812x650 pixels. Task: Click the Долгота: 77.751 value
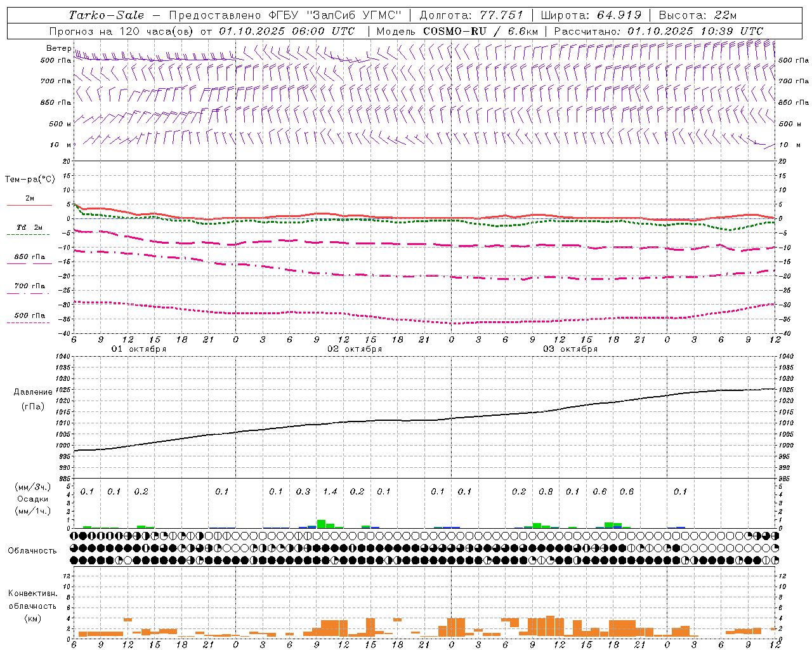[471, 15]
